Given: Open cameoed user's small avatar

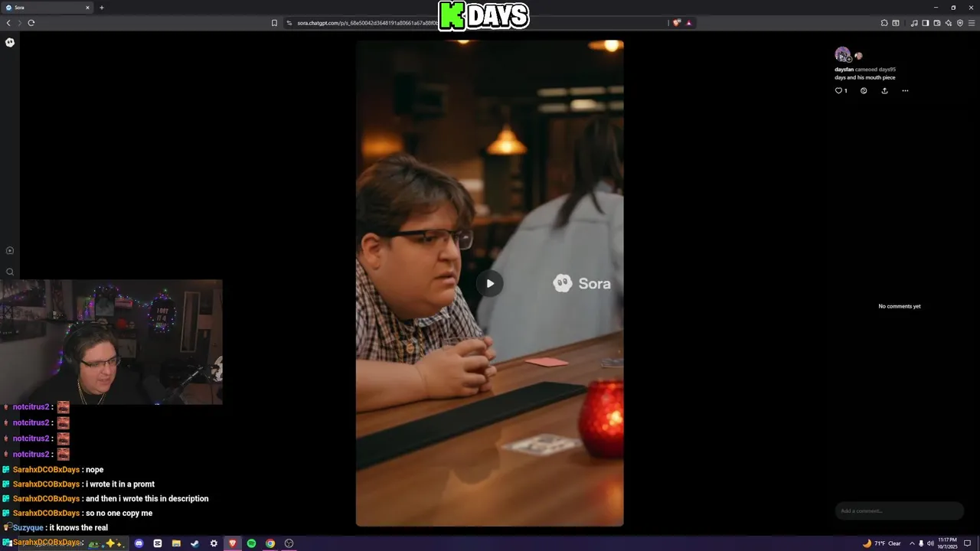Looking at the screenshot, I should pos(858,56).
